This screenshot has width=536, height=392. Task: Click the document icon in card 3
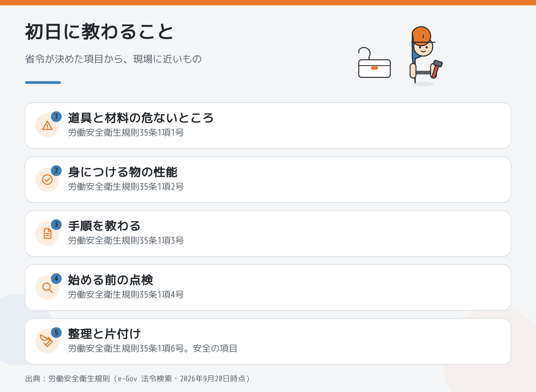(x=47, y=233)
